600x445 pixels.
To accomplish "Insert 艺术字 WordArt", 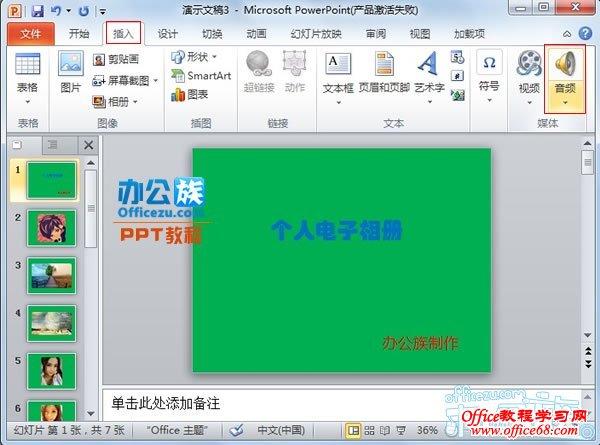I will click(429, 73).
